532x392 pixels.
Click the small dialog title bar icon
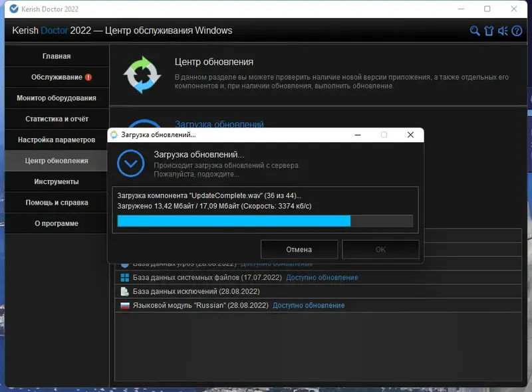114,135
